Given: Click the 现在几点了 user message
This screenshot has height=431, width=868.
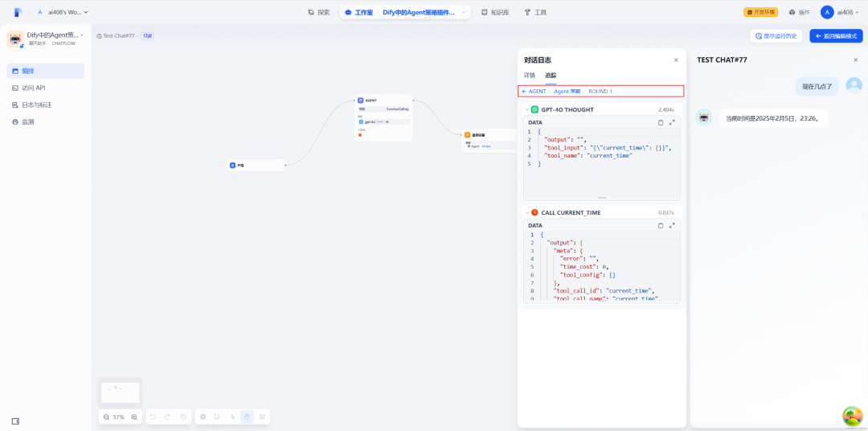Looking at the screenshot, I should point(817,86).
